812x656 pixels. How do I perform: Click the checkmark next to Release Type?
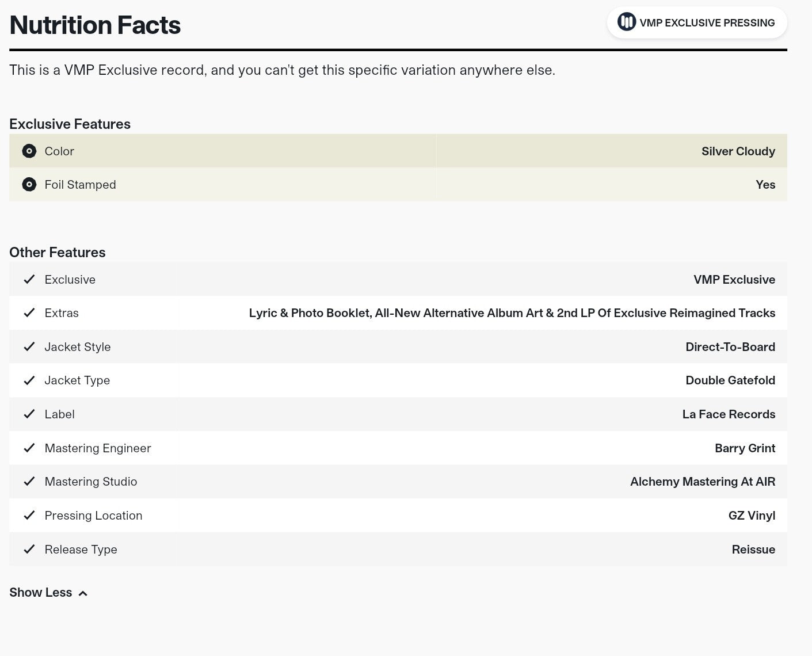(x=29, y=550)
